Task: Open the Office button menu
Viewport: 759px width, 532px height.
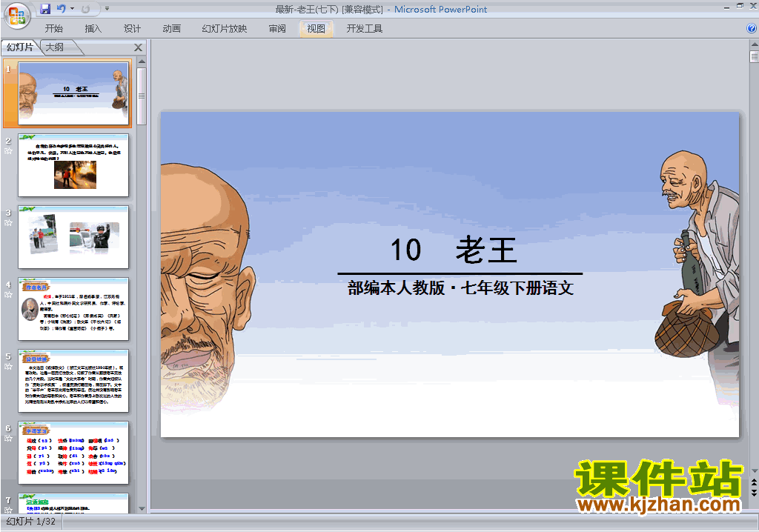Action: (x=17, y=16)
